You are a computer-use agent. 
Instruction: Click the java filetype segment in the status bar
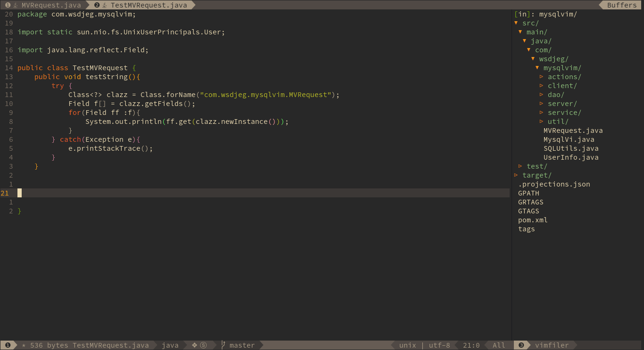pos(170,345)
